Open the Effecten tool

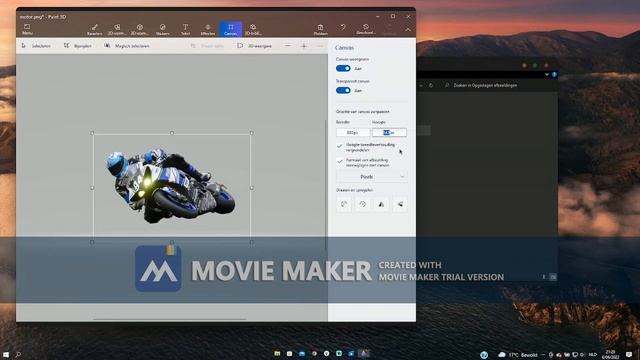208,29
